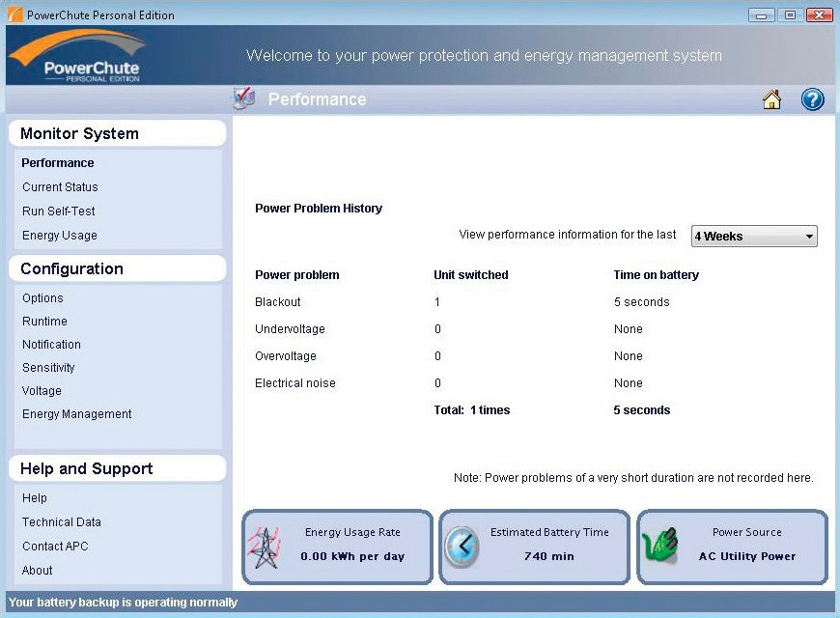Open Technical Data page
This screenshot has height=618, width=840.
(x=61, y=522)
